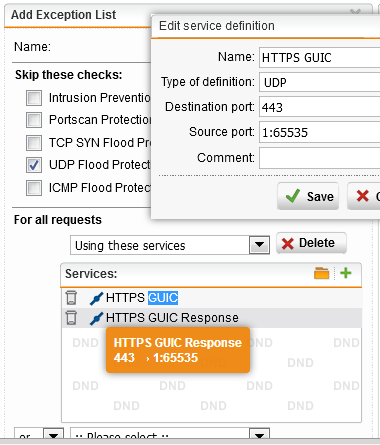Select the HTTPS GUIC service row
This screenshot has width=380, height=445.
[212, 298]
